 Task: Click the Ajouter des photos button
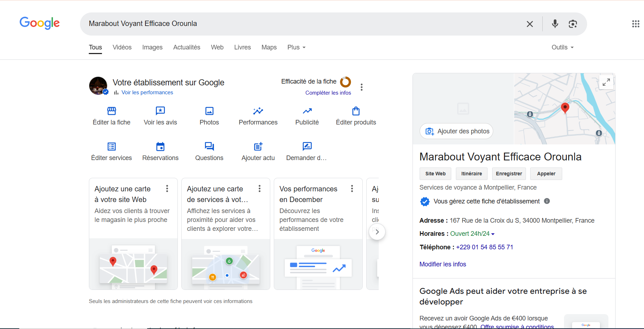[x=457, y=131]
